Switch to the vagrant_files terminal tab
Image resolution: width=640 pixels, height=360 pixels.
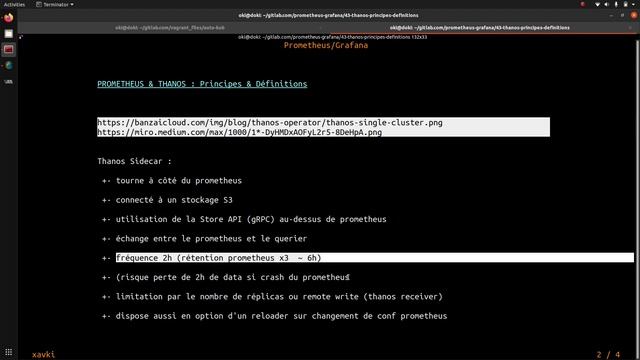click(x=170, y=28)
